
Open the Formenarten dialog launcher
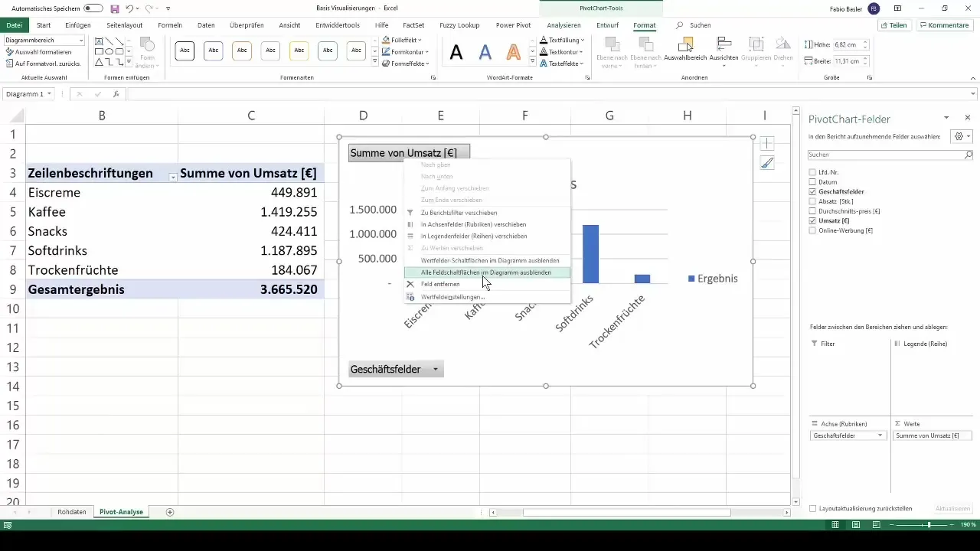pos(433,78)
